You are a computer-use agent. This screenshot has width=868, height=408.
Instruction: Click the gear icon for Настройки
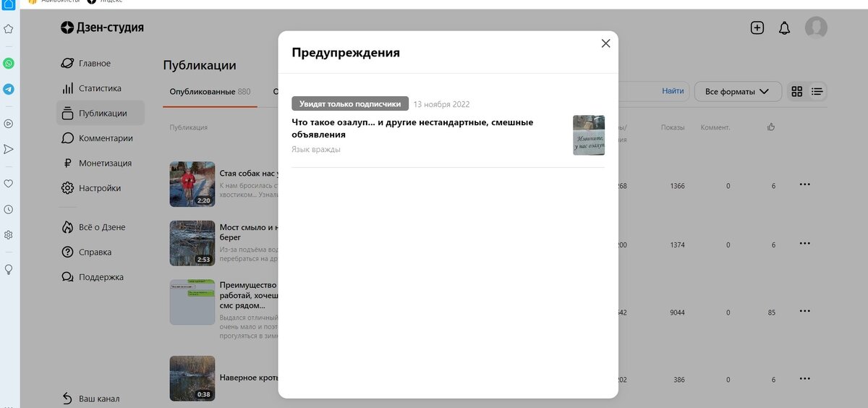point(67,188)
